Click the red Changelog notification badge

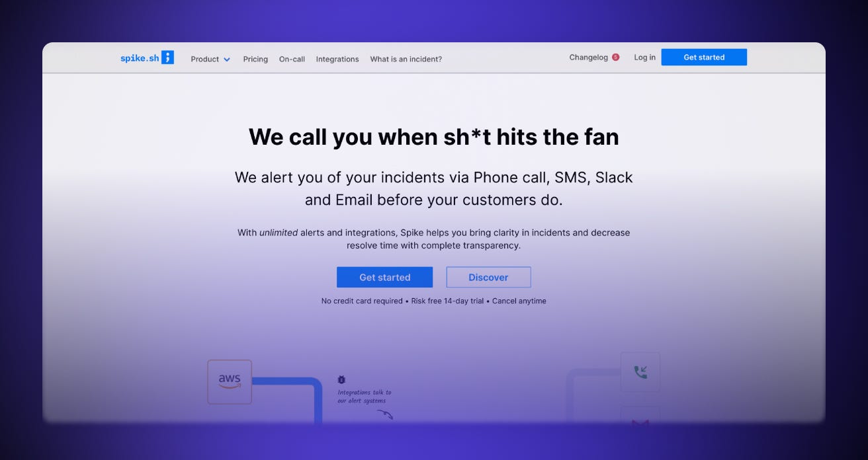(x=616, y=57)
